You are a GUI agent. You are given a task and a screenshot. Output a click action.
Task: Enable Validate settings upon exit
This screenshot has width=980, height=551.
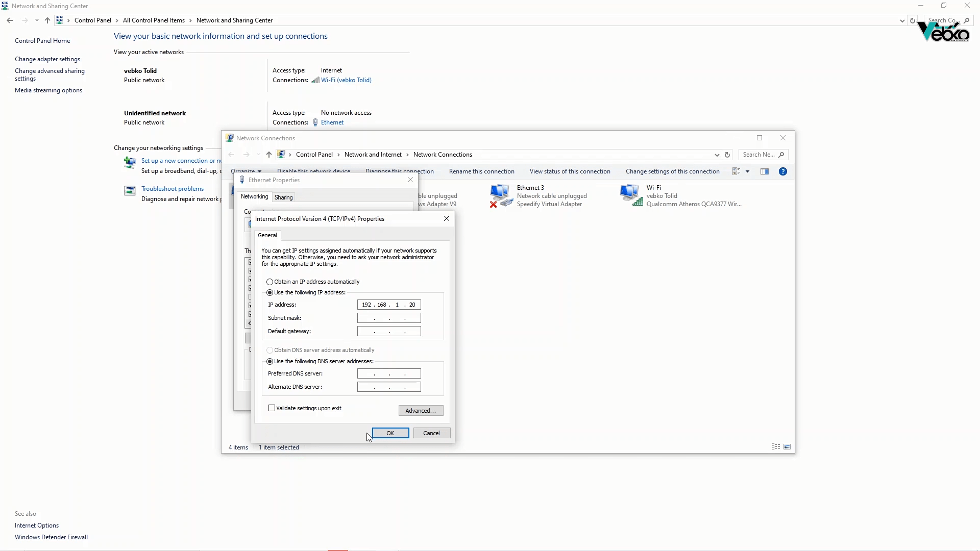click(272, 408)
